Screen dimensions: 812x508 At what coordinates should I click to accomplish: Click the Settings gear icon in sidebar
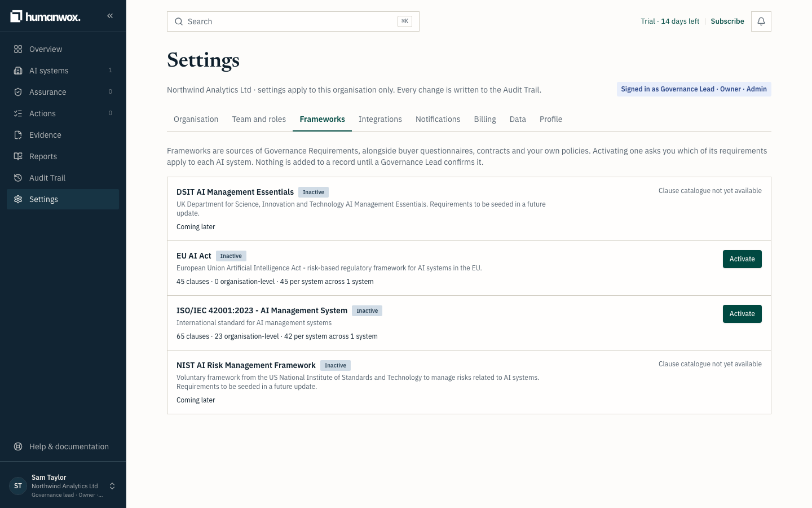point(18,199)
